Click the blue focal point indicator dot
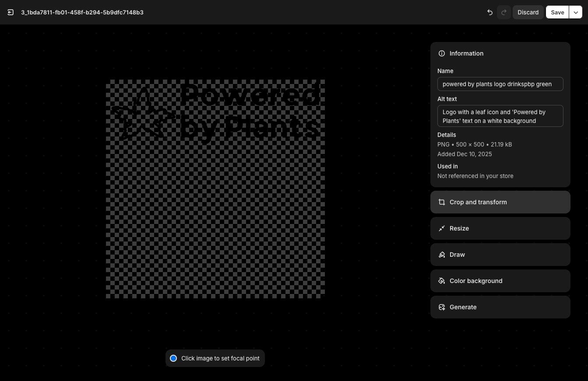Screen dimensions: 588x381 (173, 358)
